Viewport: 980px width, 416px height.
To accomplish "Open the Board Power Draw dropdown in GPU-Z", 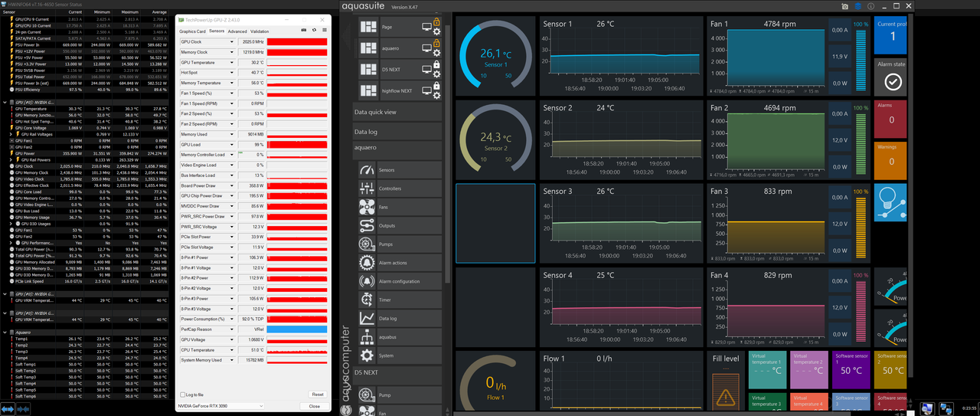I will click(232, 185).
